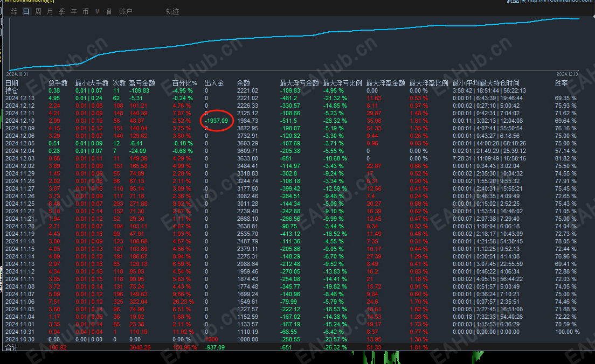Viewport: 595px width, 364px height.
Task: Select the 2024.12.09 date row
Action: coord(20,128)
